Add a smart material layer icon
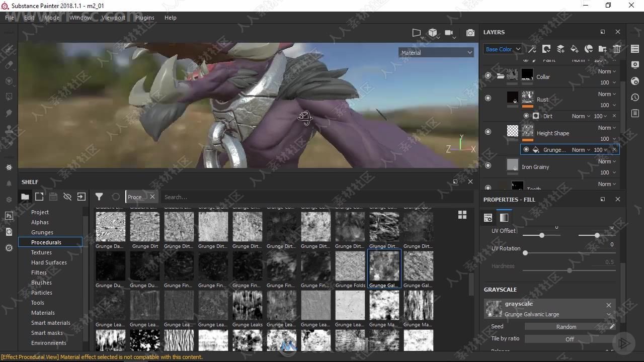 pyautogui.click(x=588, y=49)
